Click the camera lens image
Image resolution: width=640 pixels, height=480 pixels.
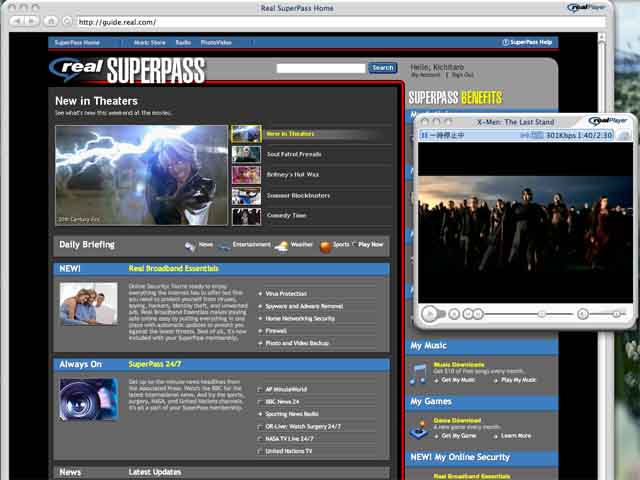[89, 399]
